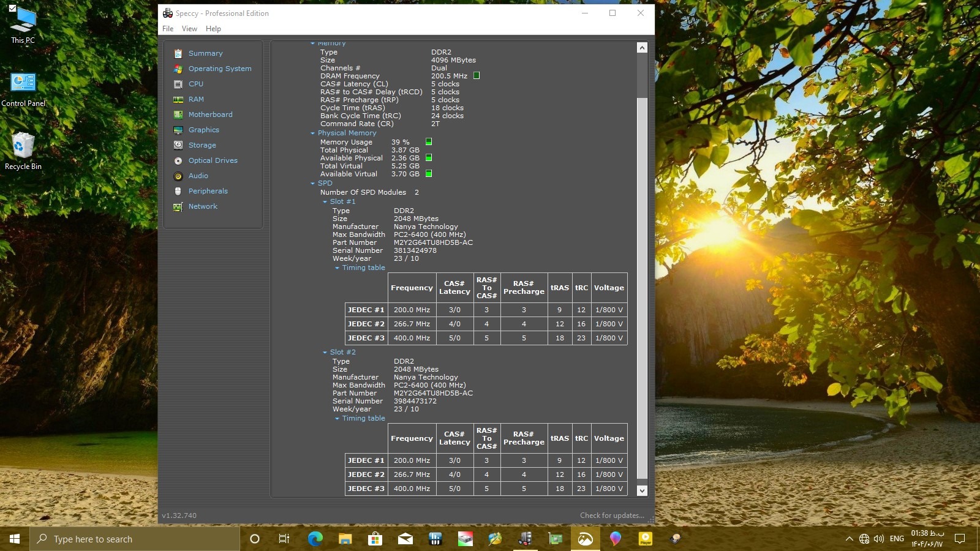Show hidden system tray icons
This screenshot has height=551, width=980.
(x=849, y=539)
